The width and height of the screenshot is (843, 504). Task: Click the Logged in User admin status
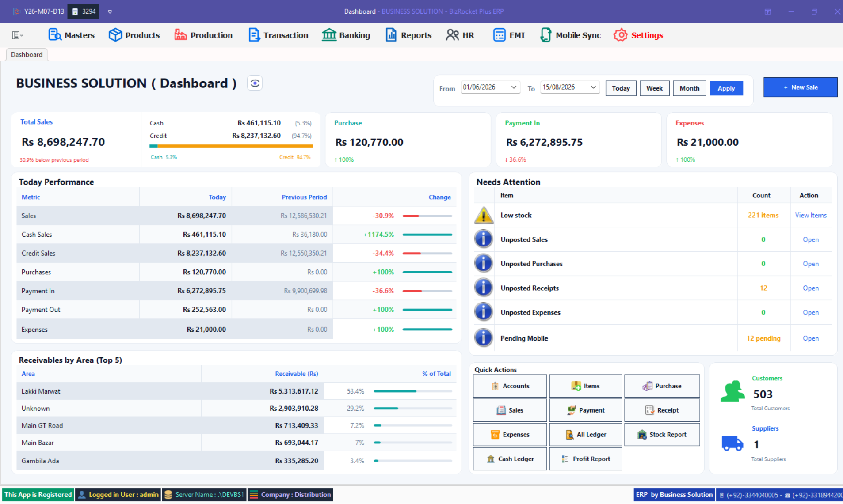point(118,495)
